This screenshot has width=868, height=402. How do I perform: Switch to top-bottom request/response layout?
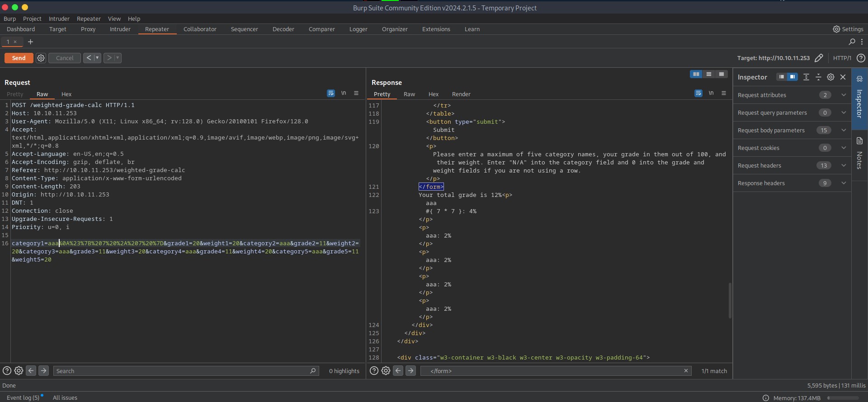(x=709, y=74)
